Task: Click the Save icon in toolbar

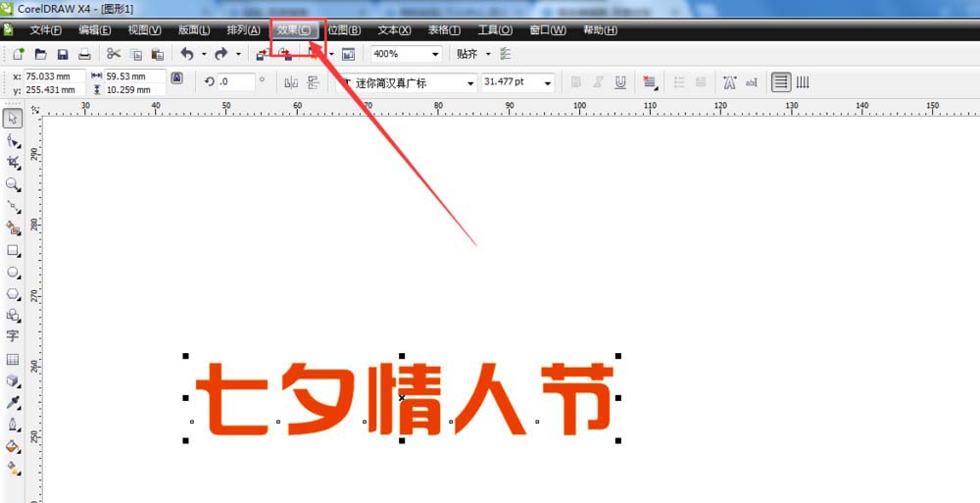Action: (x=63, y=54)
